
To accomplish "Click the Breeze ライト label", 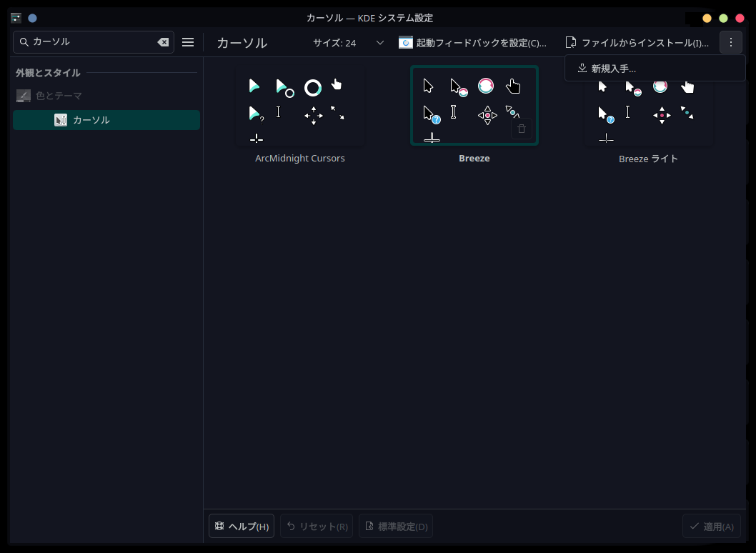I will pyautogui.click(x=649, y=159).
